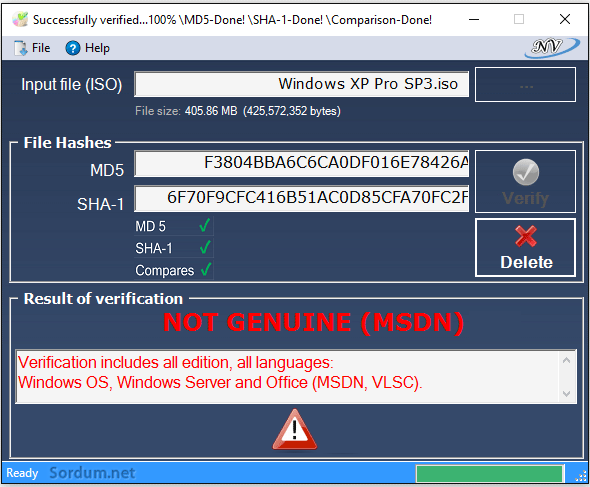Image resolution: width=590 pixels, height=487 pixels.
Task: Click the maximize window button
Action: (x=519, y=19)
